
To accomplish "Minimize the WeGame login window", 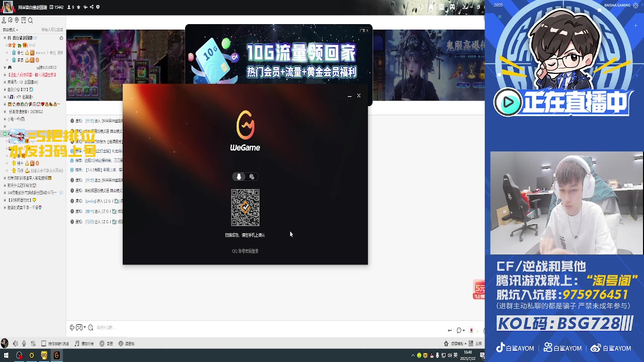I will coord(349,96).
